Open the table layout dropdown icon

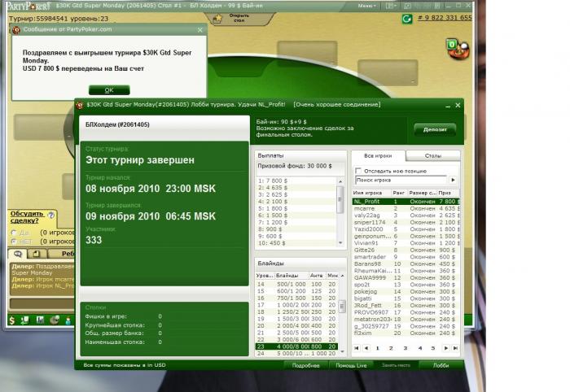(x=390, y=6)
